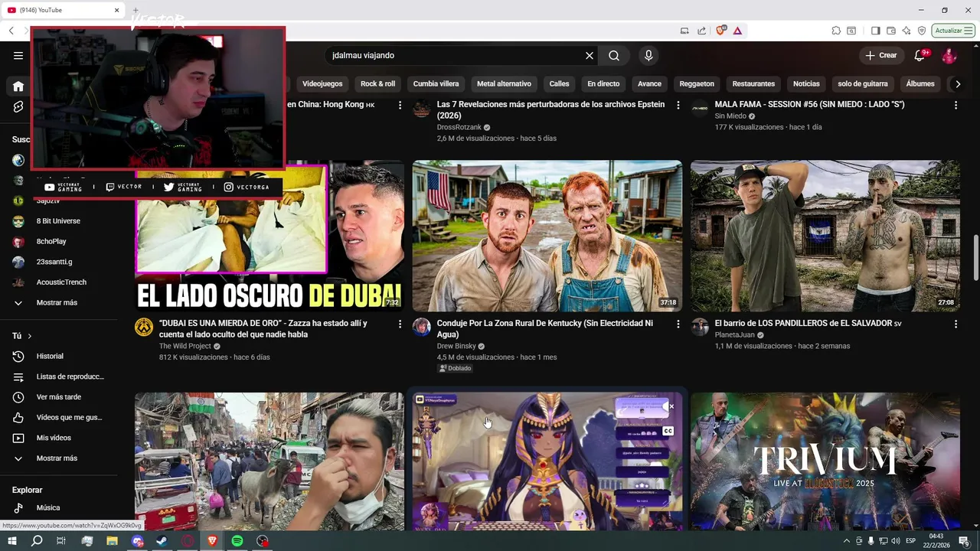Open the DrossRotzank channel link
This screenshot has width=980, height=551.
[x=459, y=127]
